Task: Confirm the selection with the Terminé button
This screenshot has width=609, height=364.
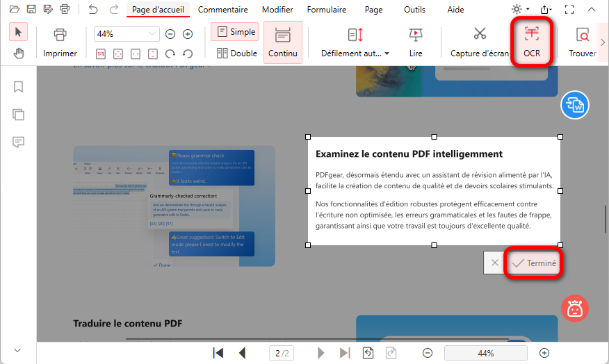Action: click(x=534, y=263)
